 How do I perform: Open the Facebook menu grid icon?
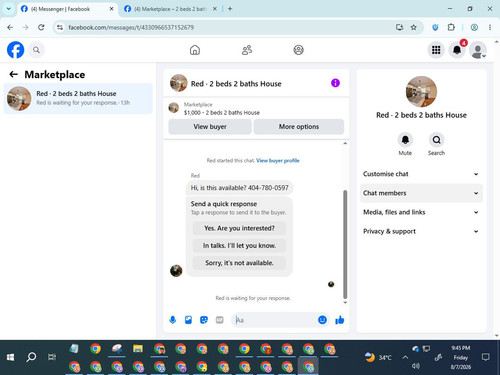(436, 50)
